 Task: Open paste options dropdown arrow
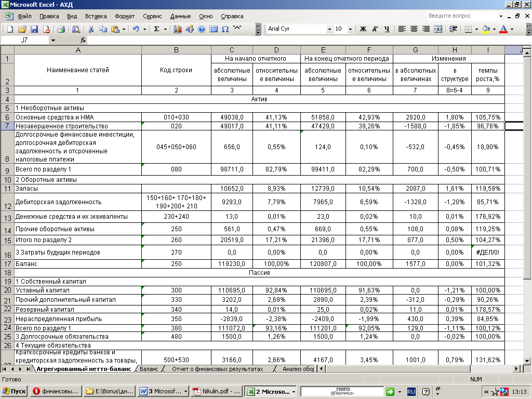click(x=124, y=29)
